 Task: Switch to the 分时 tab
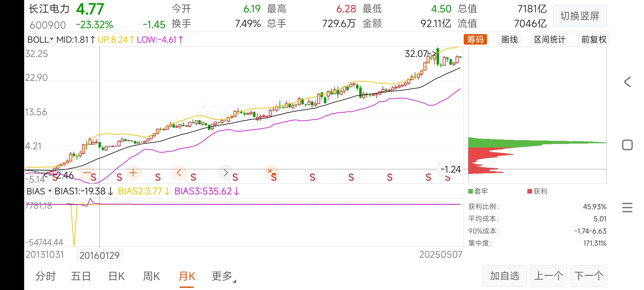(x=46, y=276)
